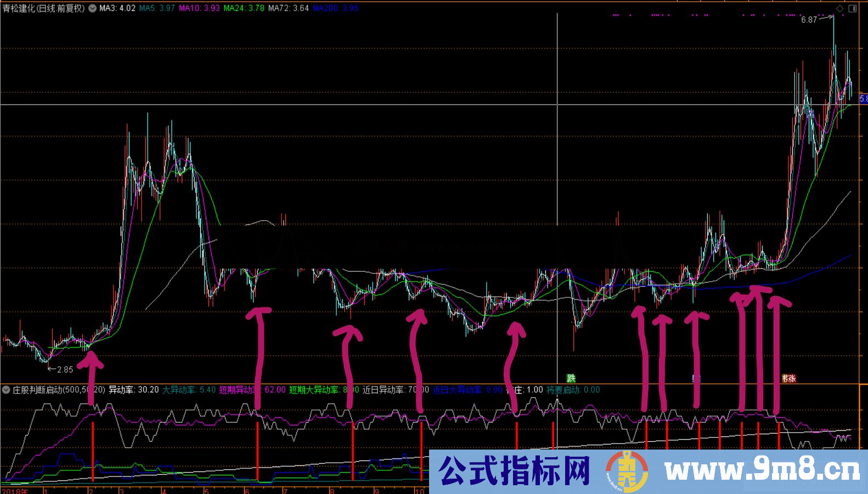The image size is (868, 494).
Task: Click the green 跌 tag marker
Action: click(x=571, y=378)
